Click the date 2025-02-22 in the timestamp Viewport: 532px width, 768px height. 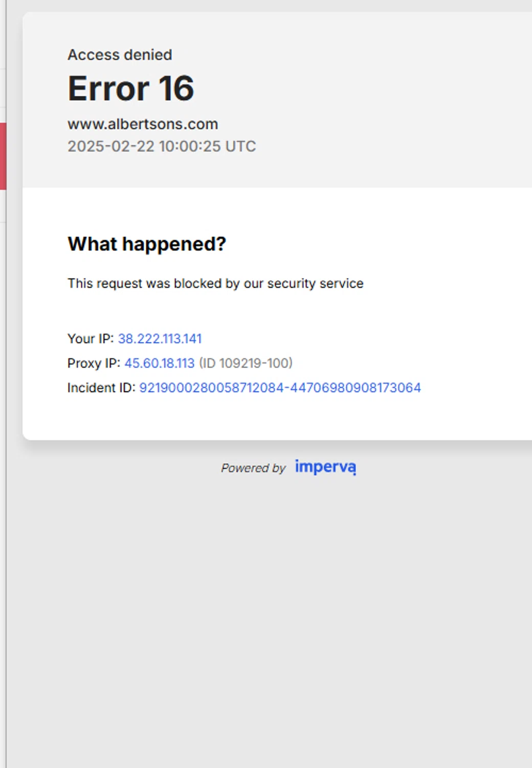click(111, 146)
